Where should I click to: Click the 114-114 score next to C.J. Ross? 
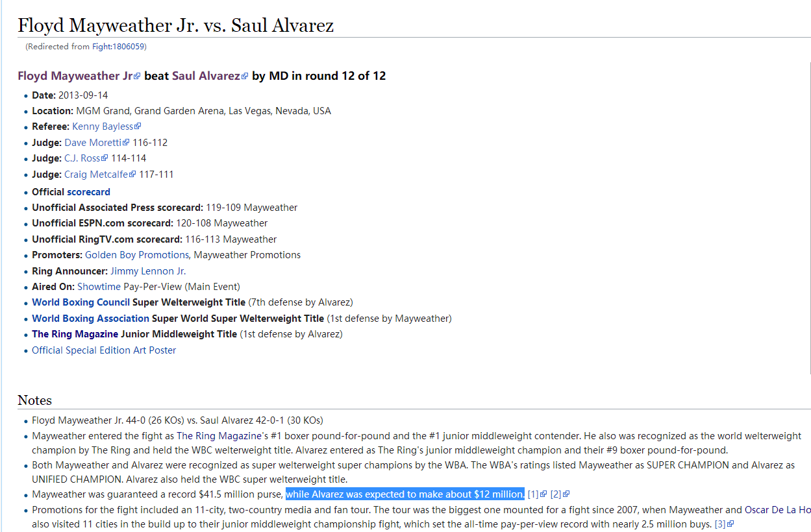click(129, 158)
